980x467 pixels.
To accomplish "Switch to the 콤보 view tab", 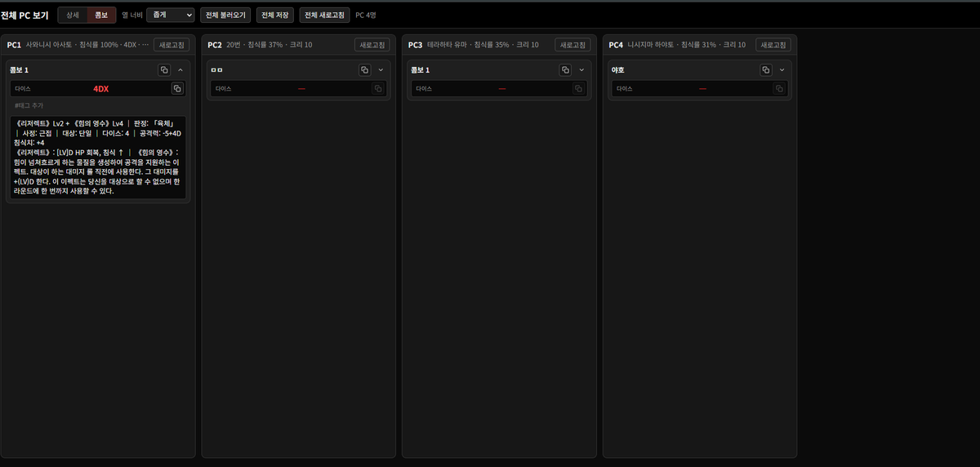I will tap(101, 15).
